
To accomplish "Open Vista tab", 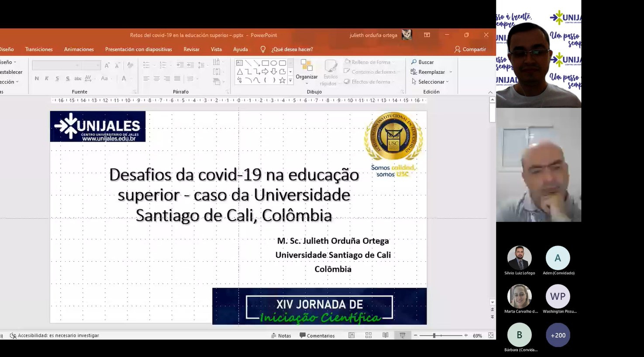I will tap(216, 49).
